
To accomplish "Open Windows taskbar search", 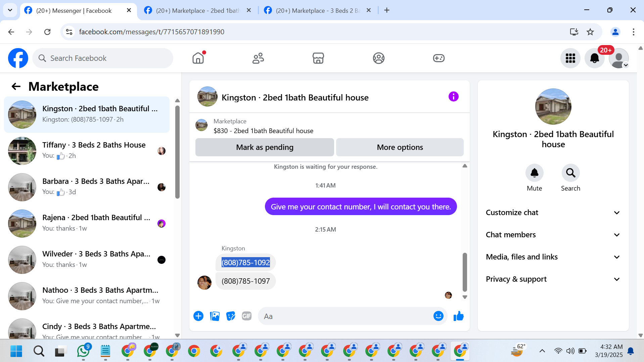I will click(39, 351).
